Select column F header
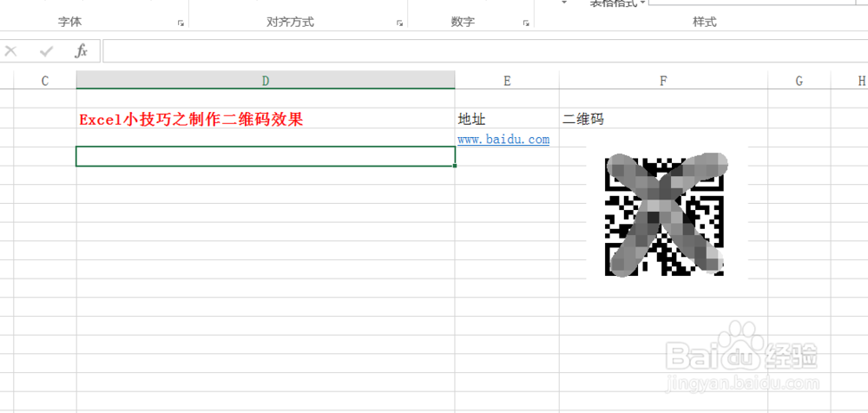This screenshot has width=868, height=413. click(663, 81)
